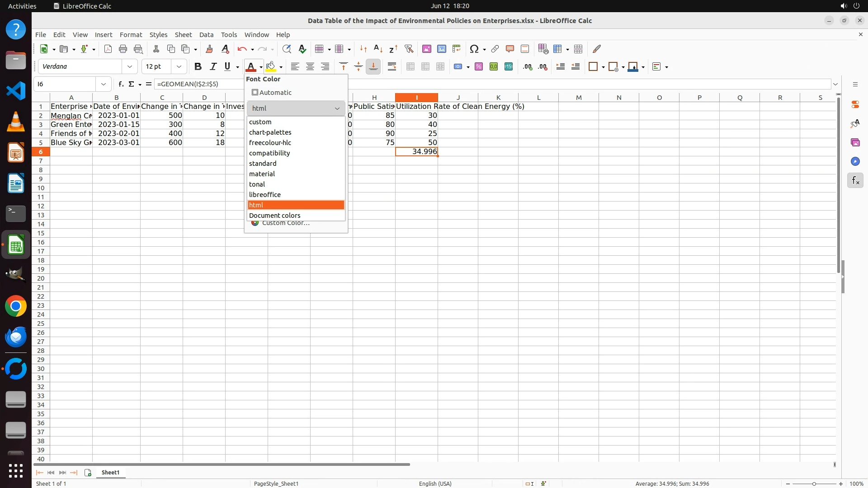
Task: Open the Function Wizard icon
Action: click(121, 84)
